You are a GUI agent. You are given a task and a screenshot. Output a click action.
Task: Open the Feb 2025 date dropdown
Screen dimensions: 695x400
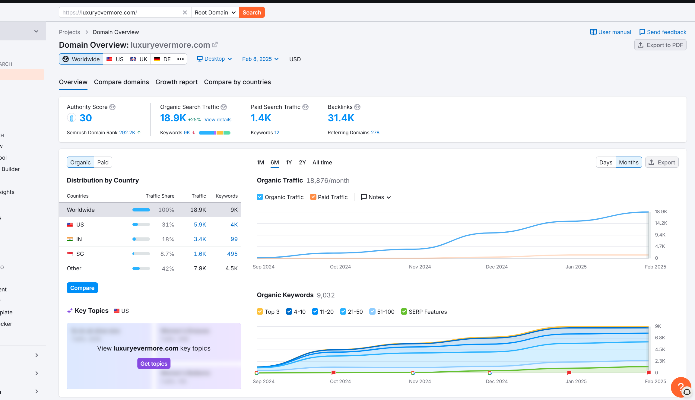(260, 59)
